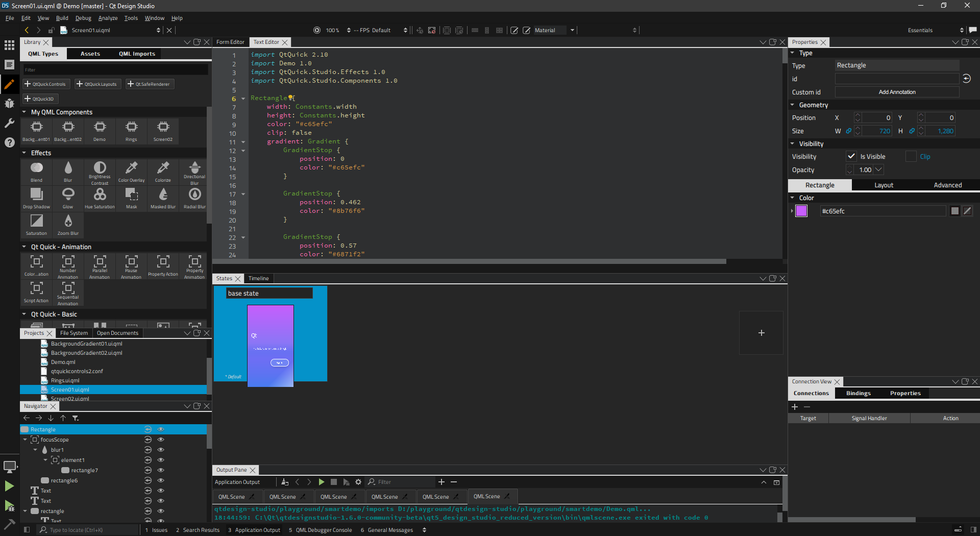The image size is (980, 536).
Task: Choose the Colorize effect icon
Action: tap(163, 170)
